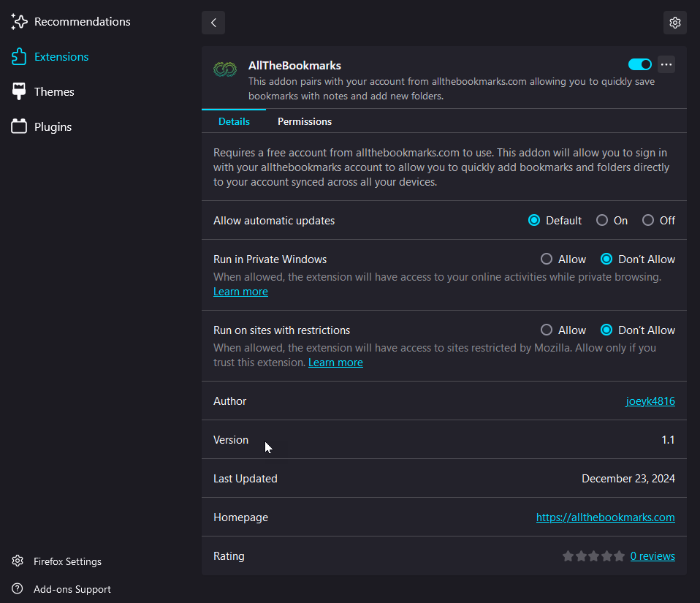Go back using the left arrow button

coord(213,23)
